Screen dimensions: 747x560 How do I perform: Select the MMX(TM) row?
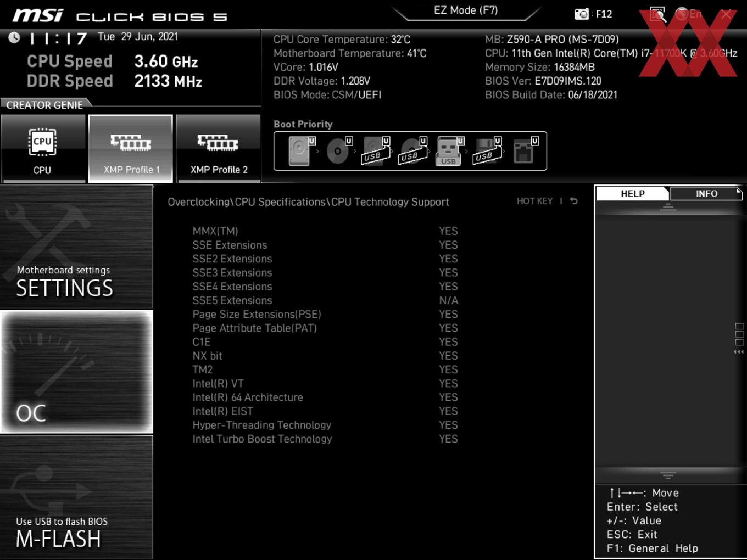coord(325,231)
